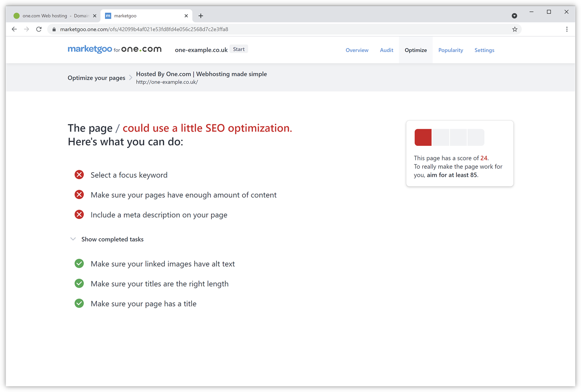The width and height of the screenshot is (581, 392).
Task: Click red X icon next to enough content task
Action: [x=79, y=195]
